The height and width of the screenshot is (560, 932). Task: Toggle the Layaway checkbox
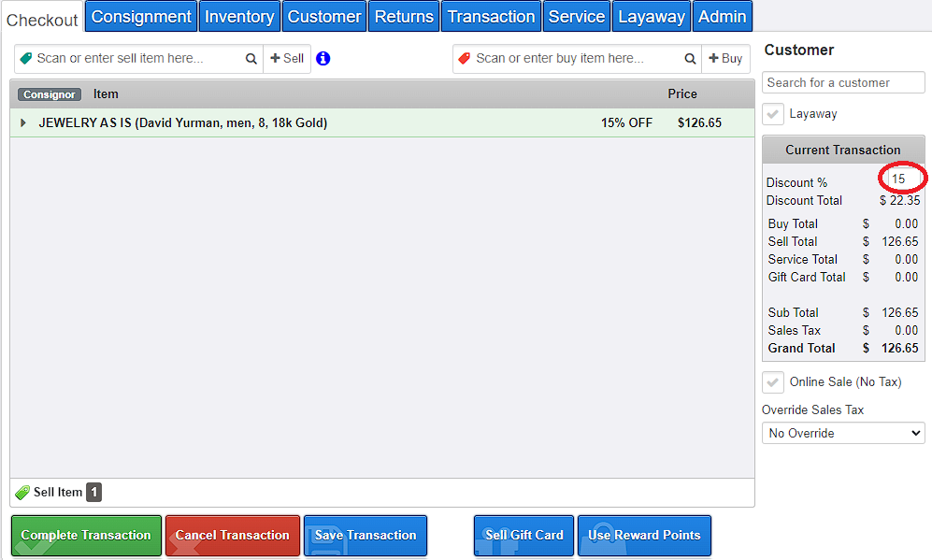pyautogui.click(x=773, y=113)
